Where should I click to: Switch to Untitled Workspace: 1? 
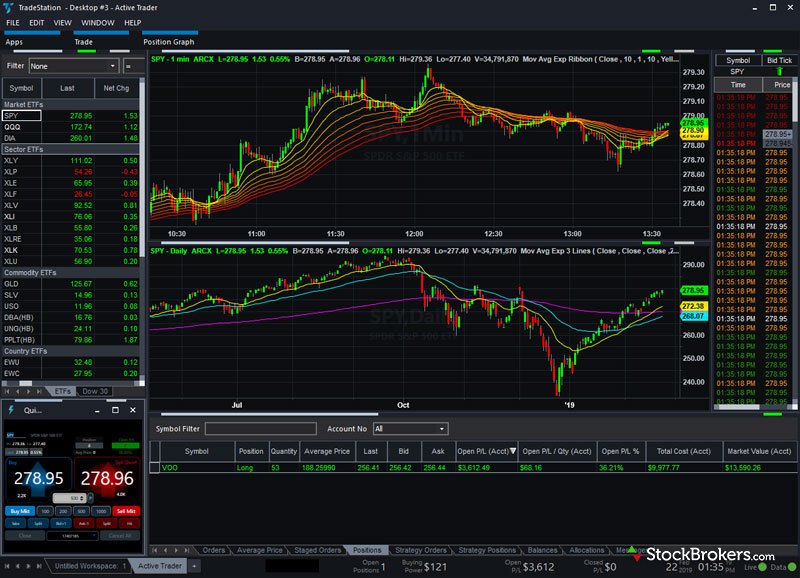click(x=89, y=566)
